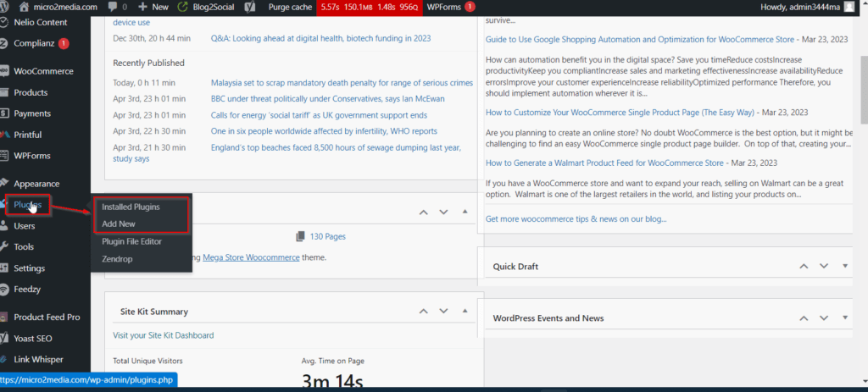Select Installed Plugins from flyout
Image resolution: width=868 pixels, height=392 pixels.
point(131,207)
